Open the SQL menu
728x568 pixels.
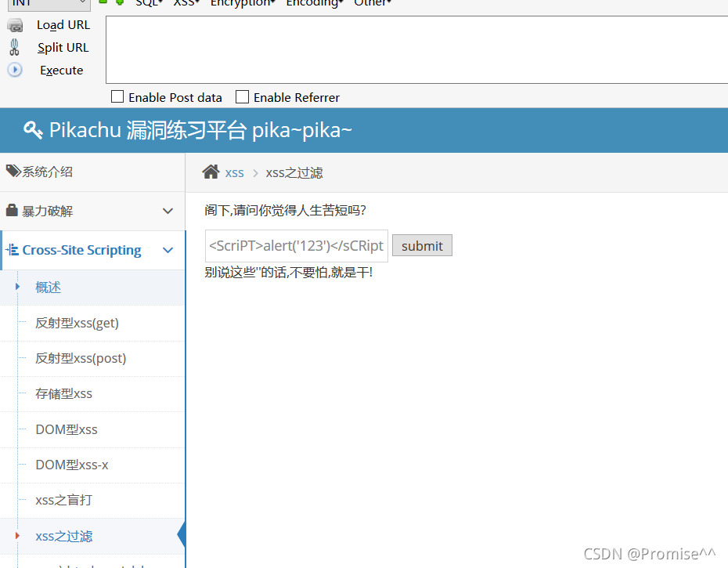pos(149,3)
